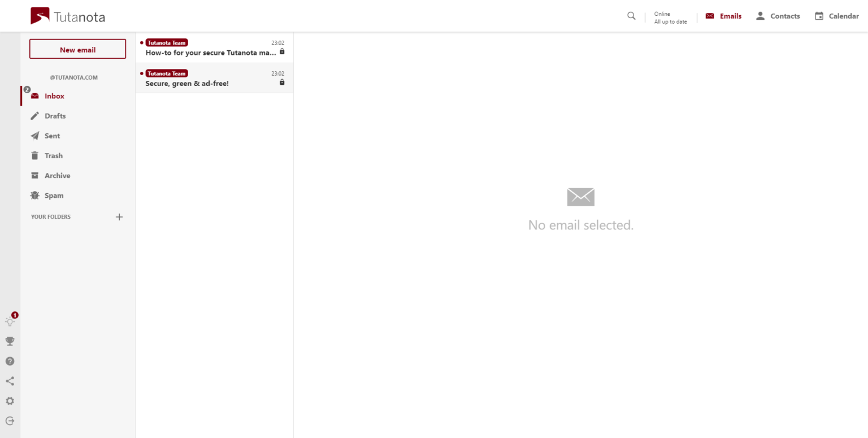
Task: Open the What's New lightbulb notification
Action: point(10,321)
